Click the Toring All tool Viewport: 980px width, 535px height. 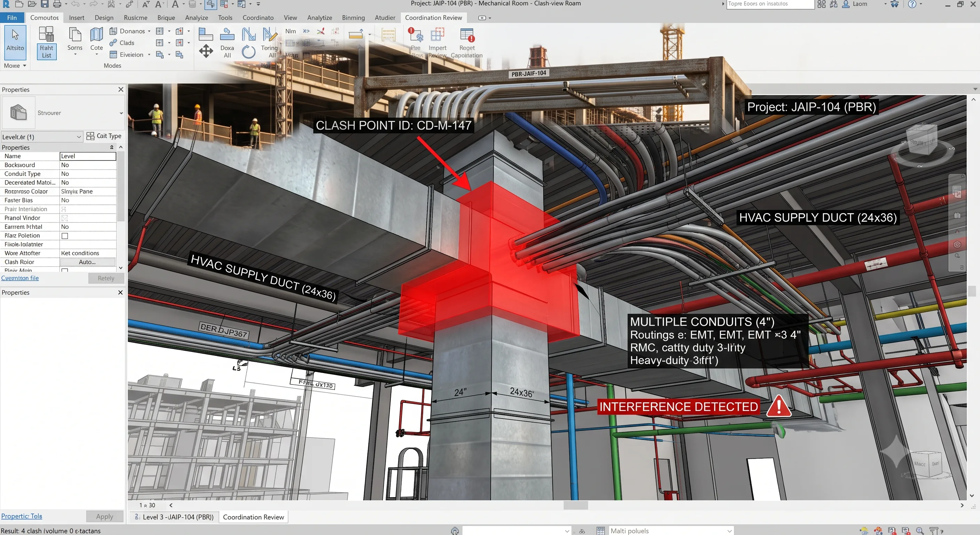pos(270,42)
